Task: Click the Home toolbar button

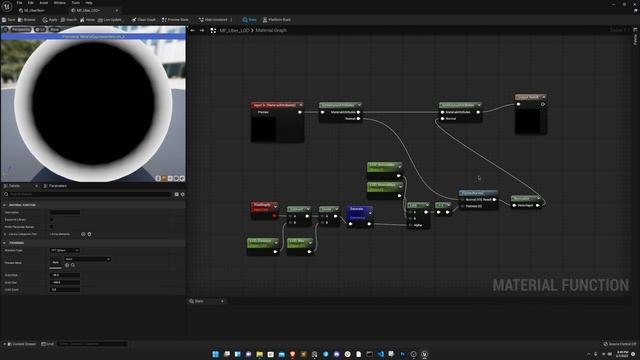Action: click(x=87, y=20)
